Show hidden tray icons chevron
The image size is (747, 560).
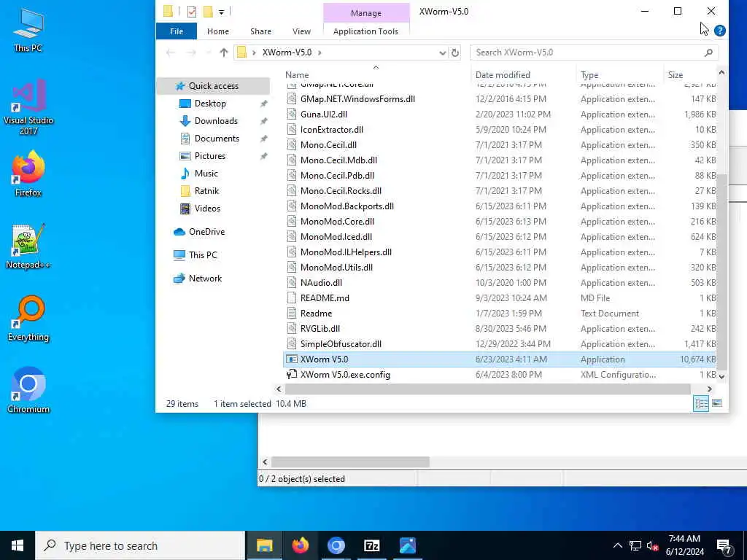[617, 545]
